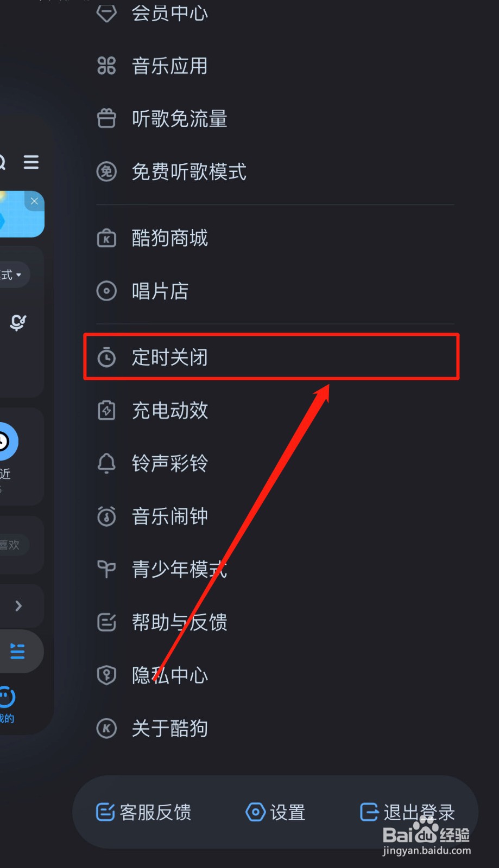499x868 pixels.
Task: Click the 铃声彩铃 bell icon
Action: coord(106,463)
